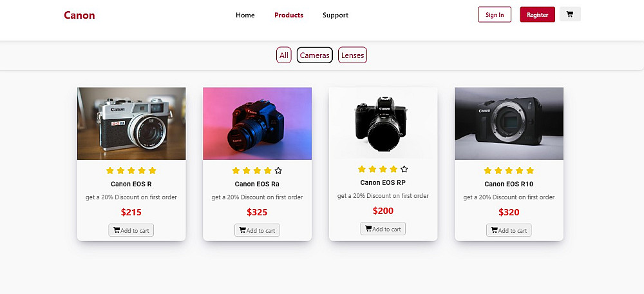The image size is (644, 294).
Task: Click the first star on Canon EOS R
Action: pyautogui.click(x=110, y=171)
